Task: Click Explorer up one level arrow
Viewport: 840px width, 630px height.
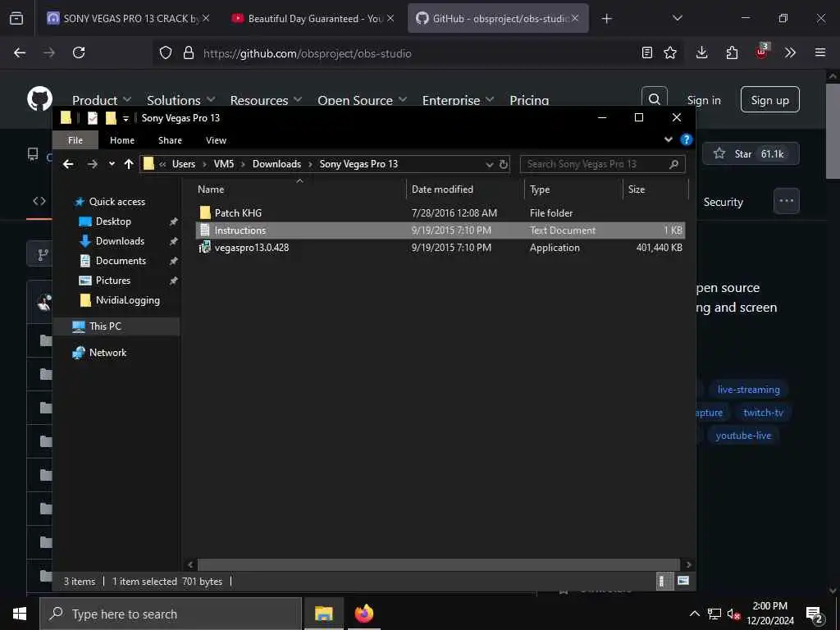Action: tap(129, 164)
